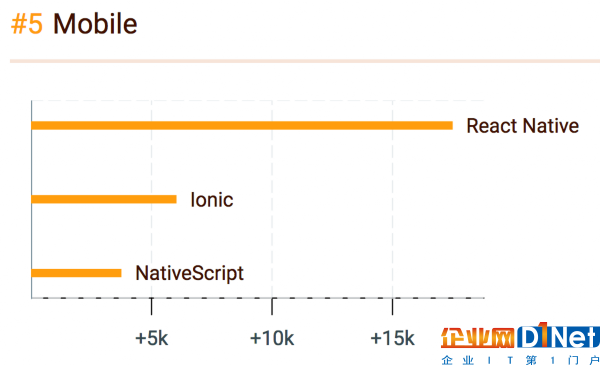The image size is (600, 365).
Task: Click the right end of React Native bar
Action: [x=451, y=125]
